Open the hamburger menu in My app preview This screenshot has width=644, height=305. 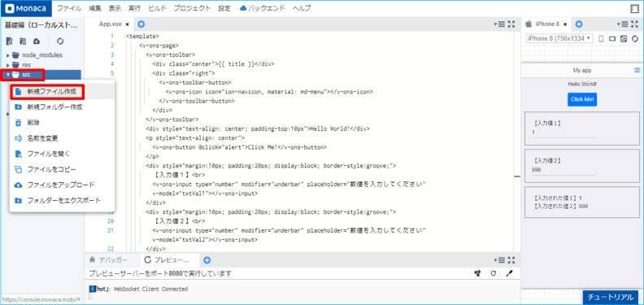pyautogui.click(x=637, y=70)
